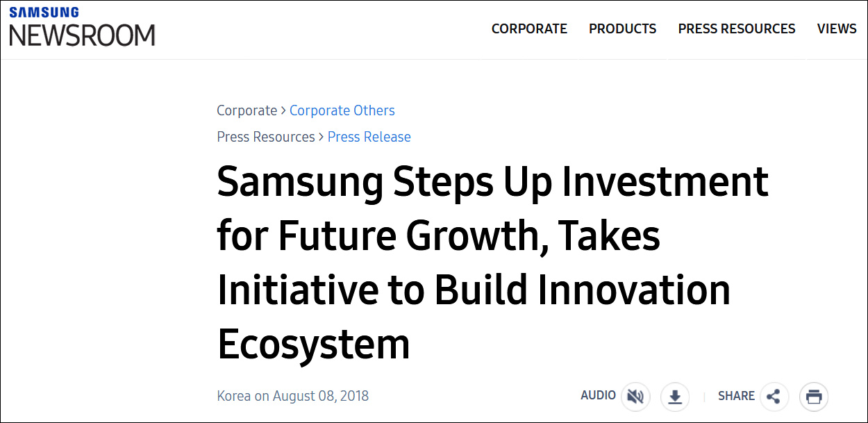Viewport: 868px width, 423px height.
Task: Click the gray Press Resources breadcrumb text
Action: [265, 137]
